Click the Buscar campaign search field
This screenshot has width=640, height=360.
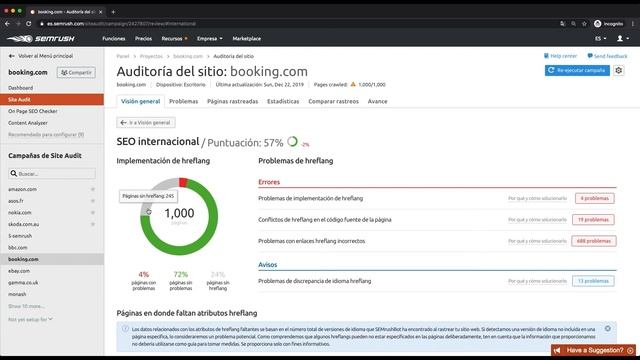[52, 173]
